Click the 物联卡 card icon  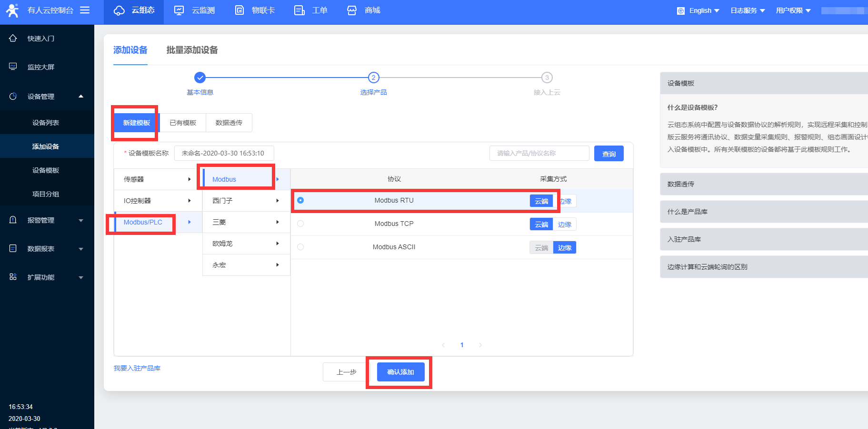239,10
